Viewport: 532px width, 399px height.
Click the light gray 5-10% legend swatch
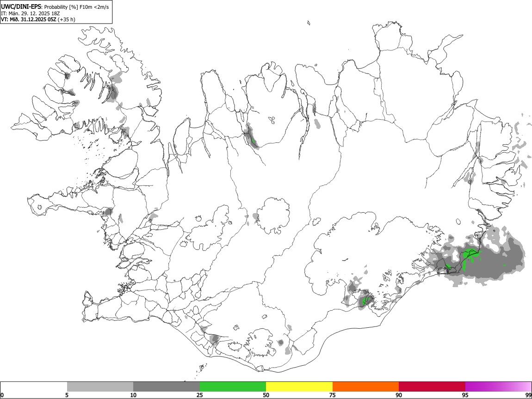click(100, 387)
